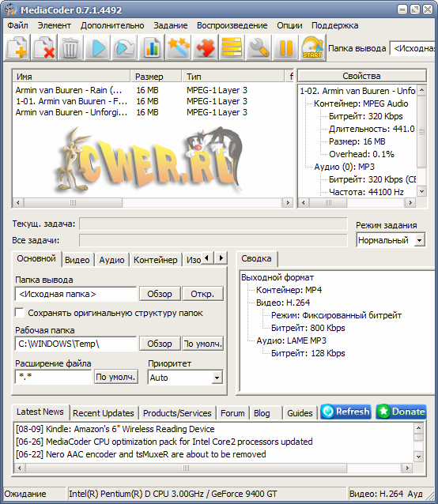Open the Файл menu

click(17, 25)
